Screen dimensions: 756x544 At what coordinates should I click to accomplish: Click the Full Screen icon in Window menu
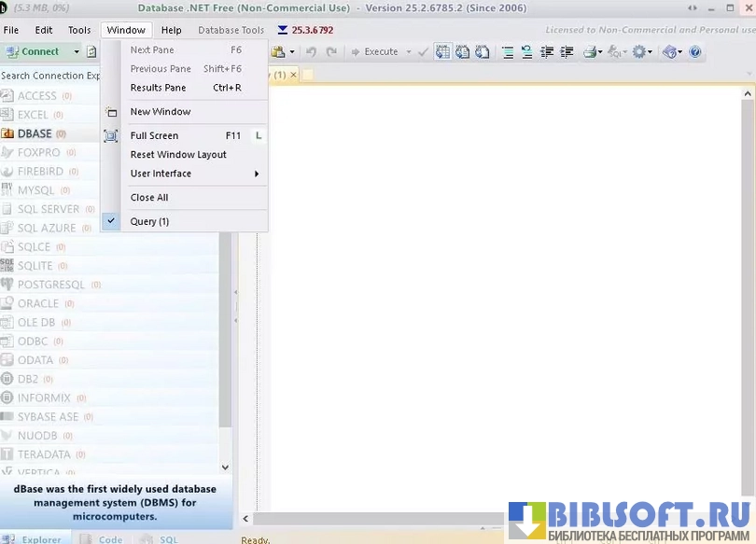[x=111, y=135]
